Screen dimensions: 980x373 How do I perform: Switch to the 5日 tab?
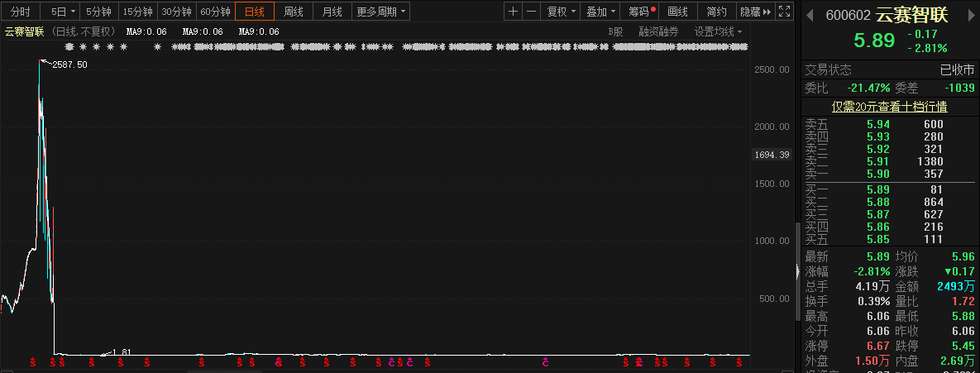point(58,12)
